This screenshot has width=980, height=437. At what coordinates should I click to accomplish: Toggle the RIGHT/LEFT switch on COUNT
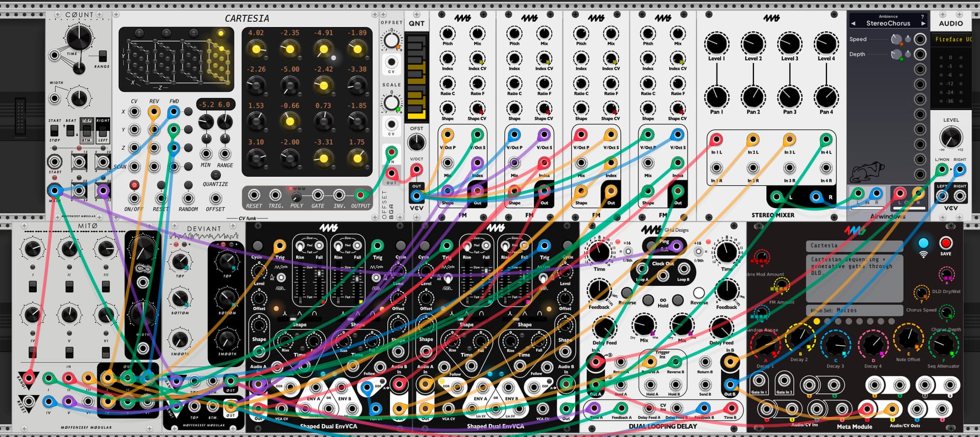pos(103,131)
